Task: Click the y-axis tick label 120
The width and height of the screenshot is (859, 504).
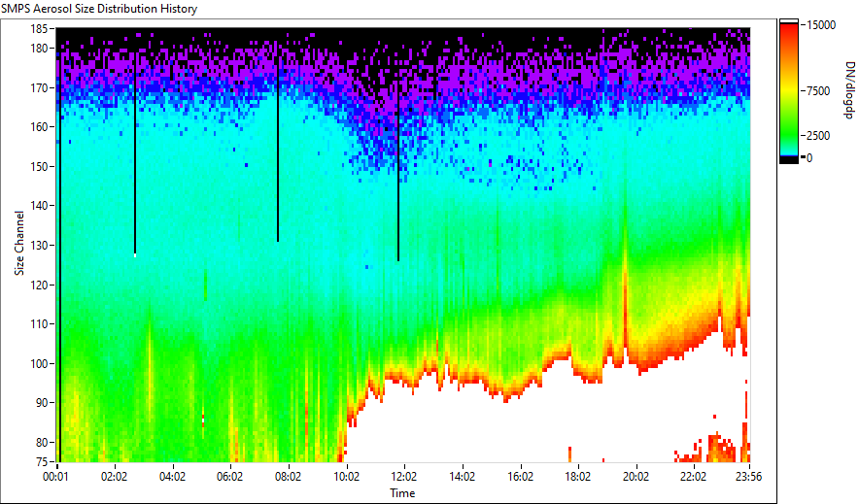Action: (x=40, y=285)
